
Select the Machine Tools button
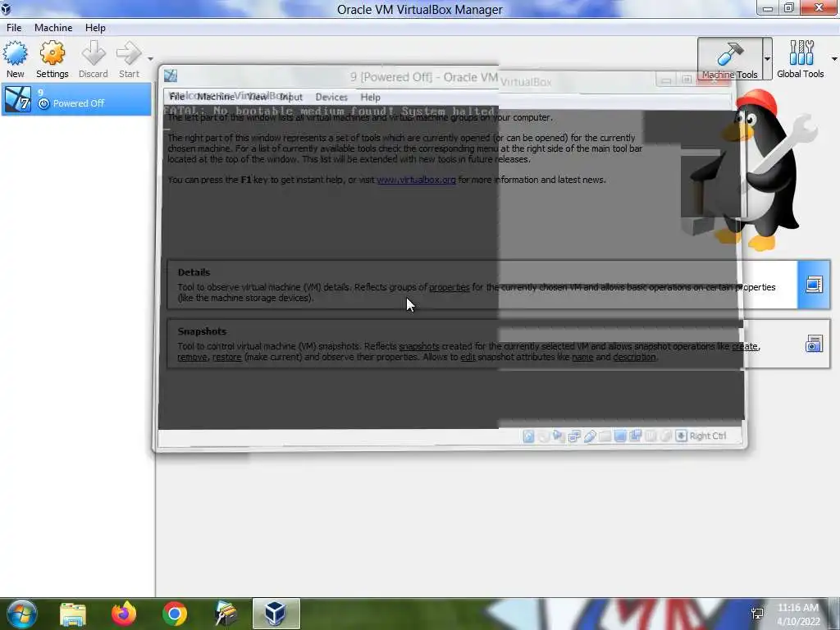[729, 59]
